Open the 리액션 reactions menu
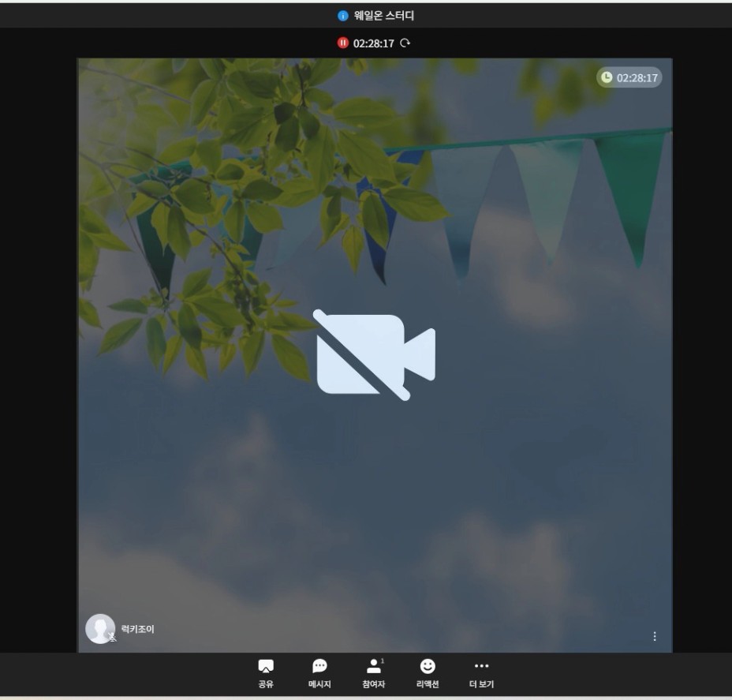This screenshot has width=732, height=700. coord(428,673)
